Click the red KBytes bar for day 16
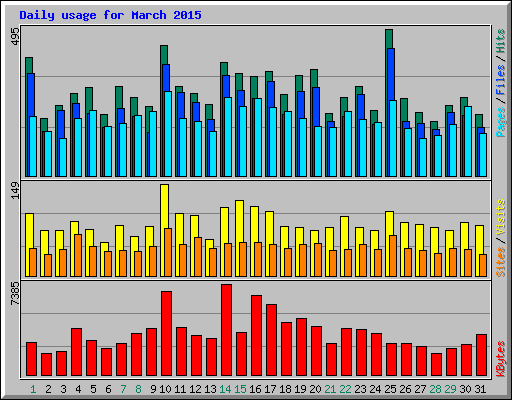 pyautogui.click(x=256, y=336)
